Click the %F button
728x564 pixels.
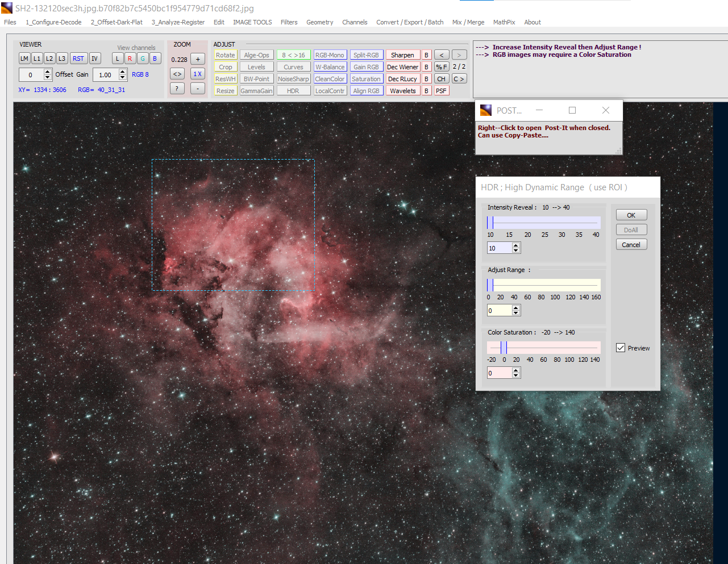click(x=442, y=67)
